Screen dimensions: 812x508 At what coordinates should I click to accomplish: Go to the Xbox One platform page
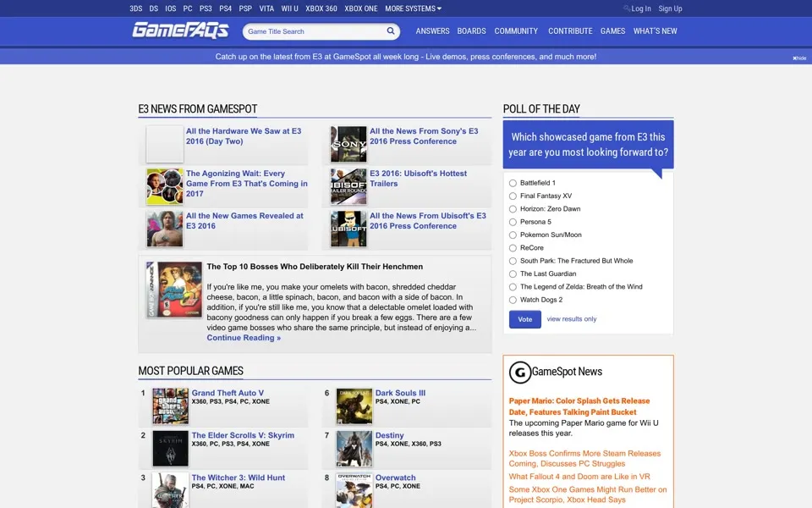click(361, 8)
